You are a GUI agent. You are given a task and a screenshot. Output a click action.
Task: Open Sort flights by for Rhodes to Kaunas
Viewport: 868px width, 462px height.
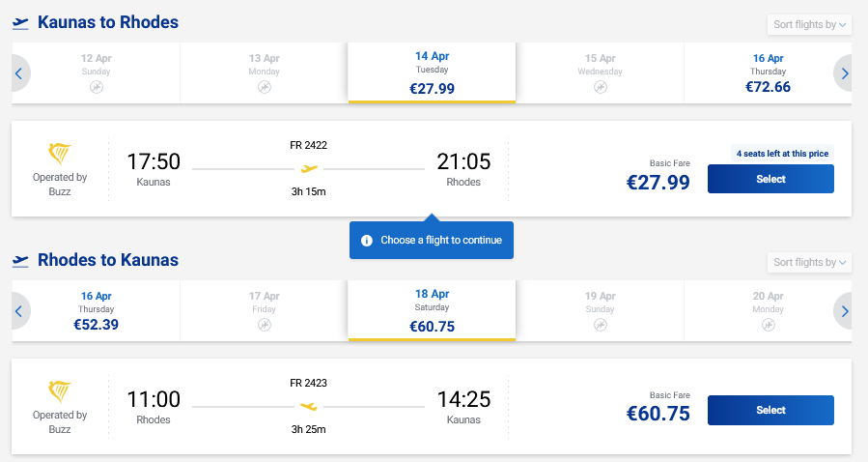[809, 262]
